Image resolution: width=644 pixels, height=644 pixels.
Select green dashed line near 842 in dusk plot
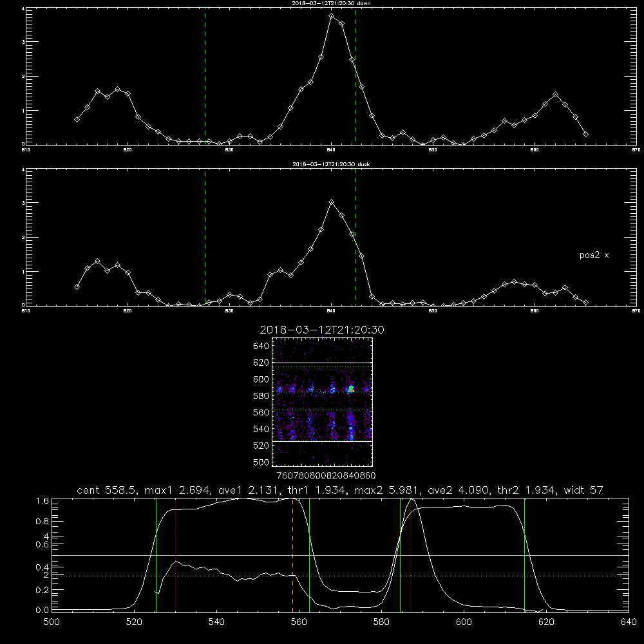click(x=355, y=238)
